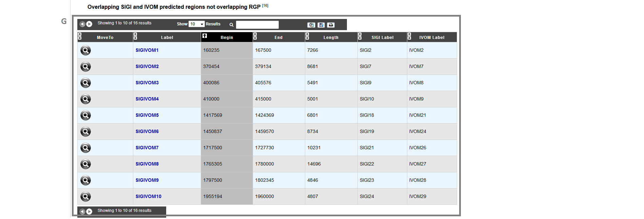
Task: Sort table by the IVOM Label column
Action: click(x=432, y=37)
